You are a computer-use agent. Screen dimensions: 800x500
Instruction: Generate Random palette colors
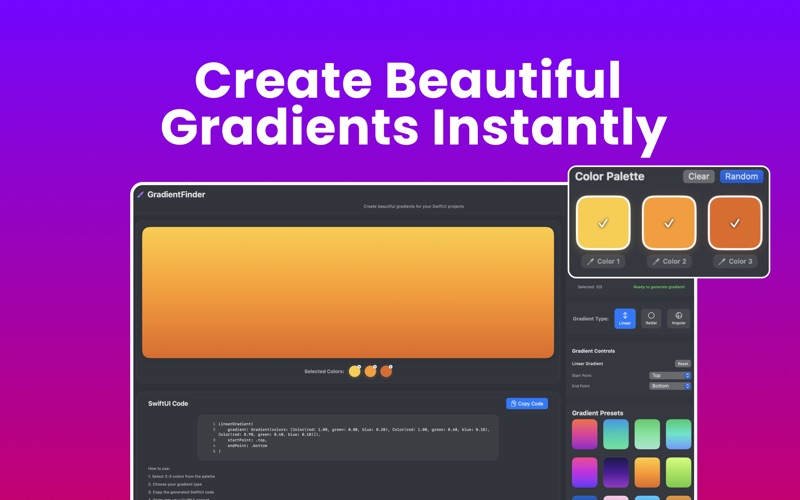tap(741, 177)
